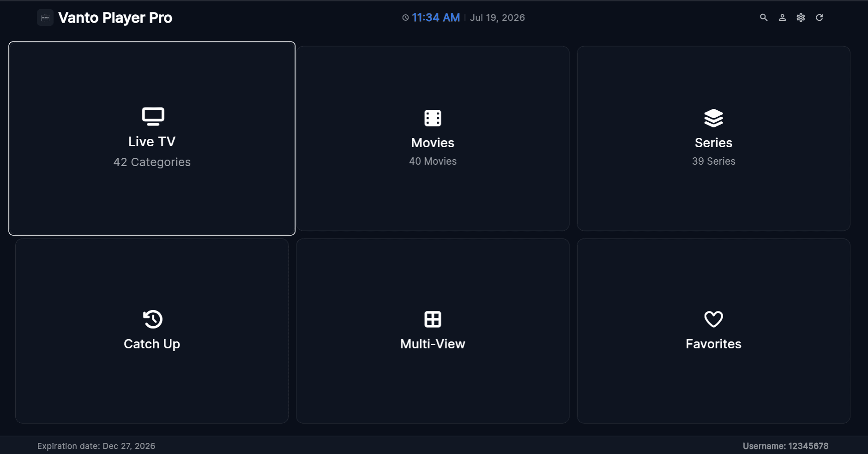Open the Live TV card
Screen dimensions: 868x454
click(x=152, y=138)
